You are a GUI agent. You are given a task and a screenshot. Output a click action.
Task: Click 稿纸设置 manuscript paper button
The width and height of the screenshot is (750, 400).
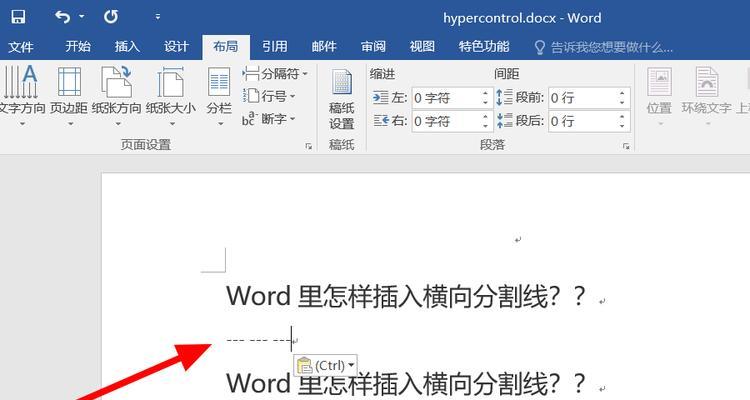tap(342, 100)
